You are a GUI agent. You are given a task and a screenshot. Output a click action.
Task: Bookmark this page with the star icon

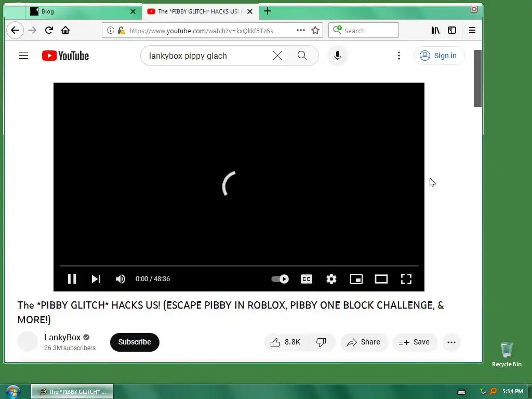(315, 30)
